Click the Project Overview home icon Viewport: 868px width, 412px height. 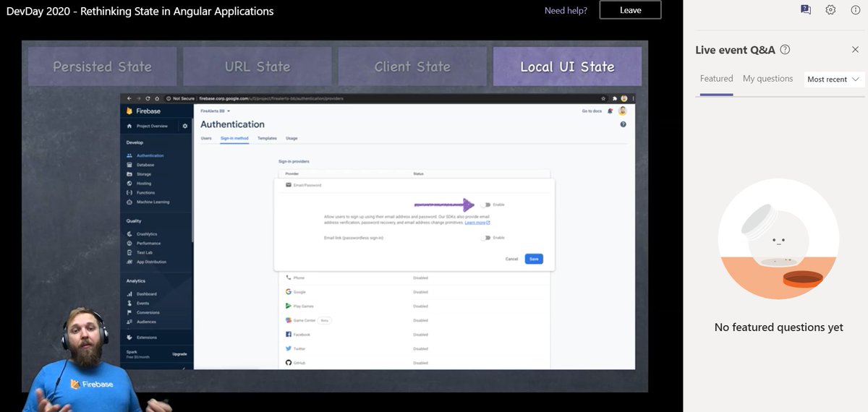click(x=129, y=126)
